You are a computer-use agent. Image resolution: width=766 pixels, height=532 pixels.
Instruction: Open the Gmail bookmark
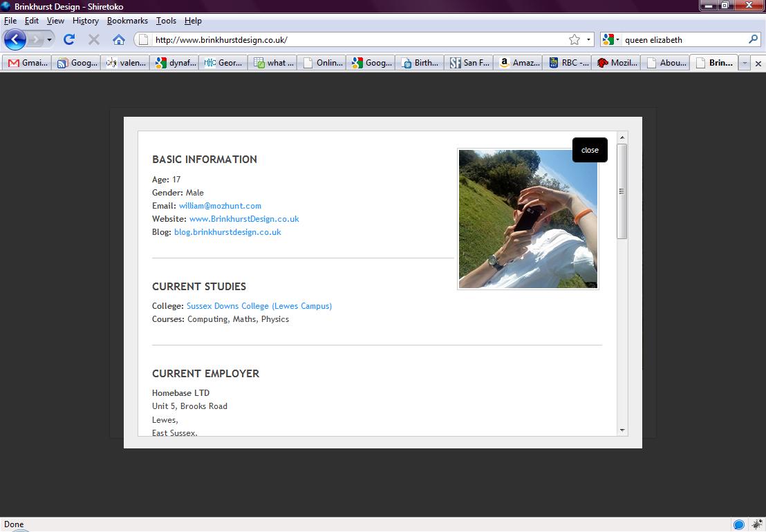(28, 63)
